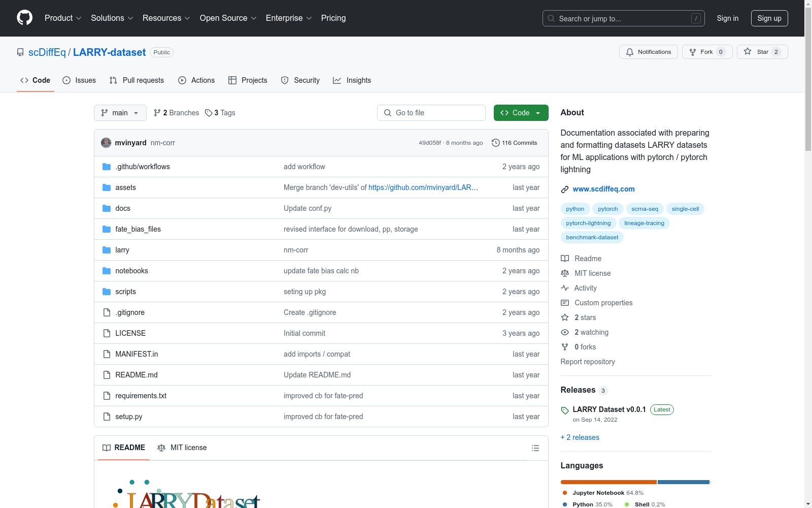
Task: Focus the Search or jump to field
Action: [x=624, y=18]
